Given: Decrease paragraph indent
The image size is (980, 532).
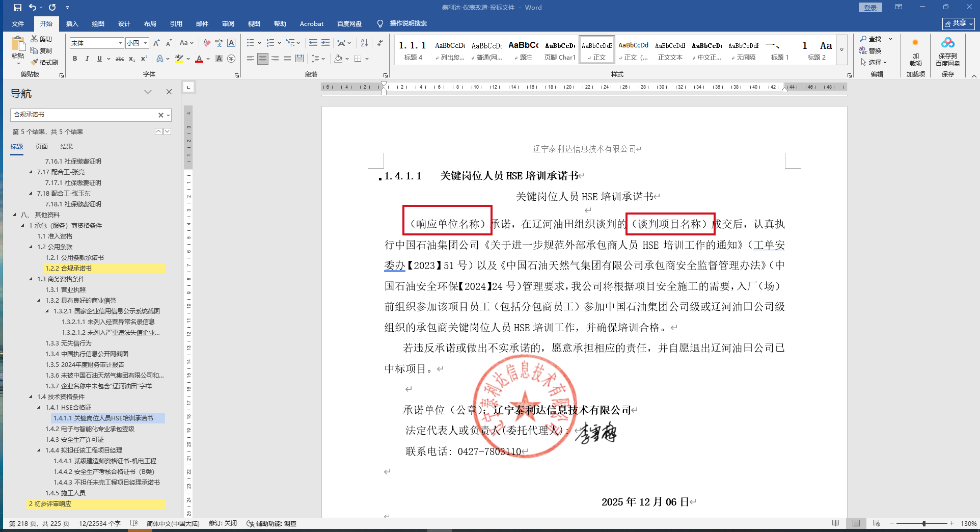Looking at the screenshot, I should (x=313, y=43).
